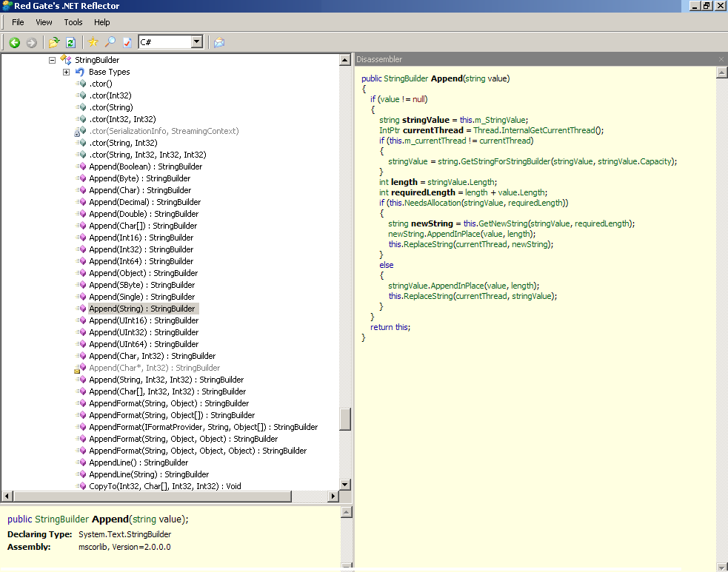Image resolution: width=728 pixels, height=572 pixels.
Task: Open the Help menu
Action: click(102, 22)
